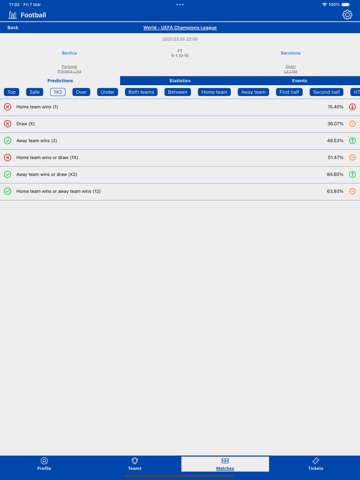The image size is (360, 480).
Task: Open Tickets in bottom bar
Action: point(316,464)
